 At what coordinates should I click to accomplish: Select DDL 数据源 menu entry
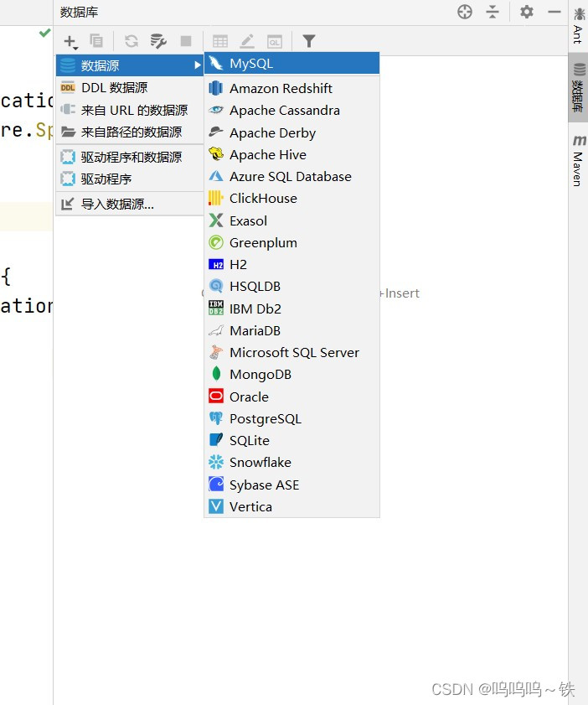(x=130, y=88)
